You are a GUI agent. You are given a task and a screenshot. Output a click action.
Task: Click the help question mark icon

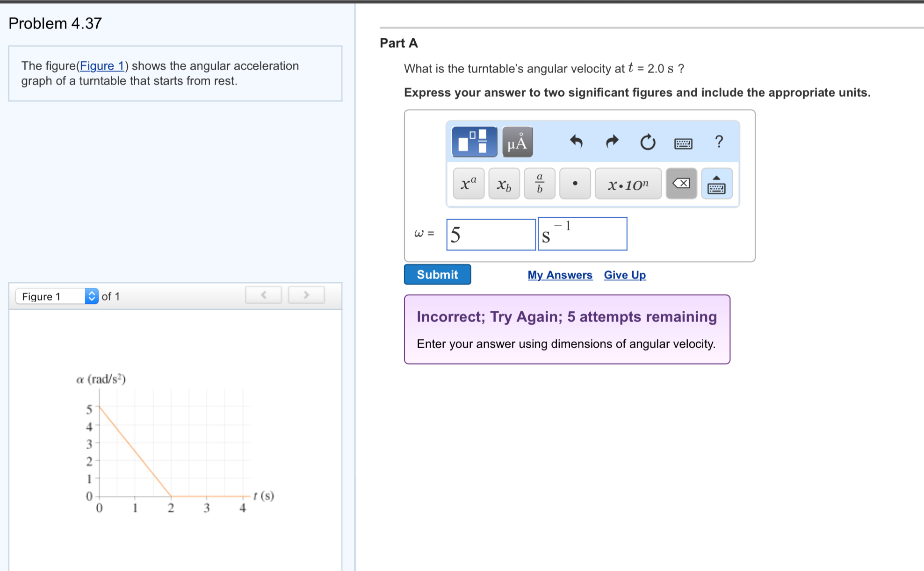coord(719,142)
